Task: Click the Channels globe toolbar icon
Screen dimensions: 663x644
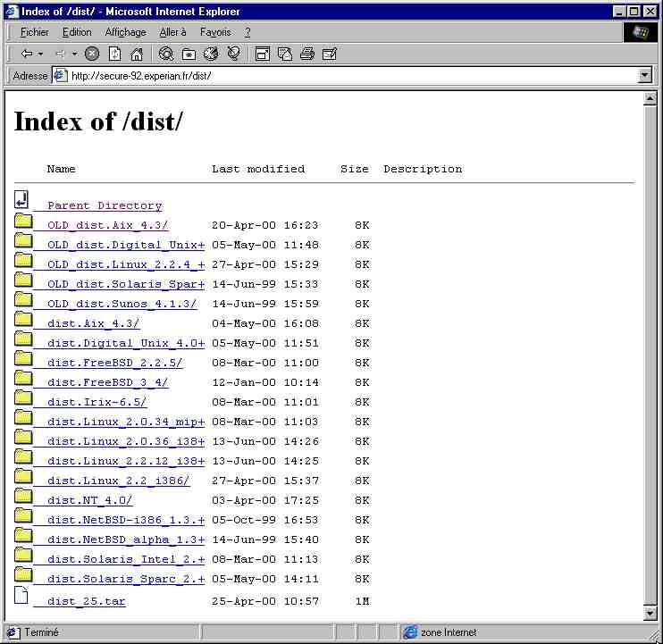Action: tap(233, 54)
